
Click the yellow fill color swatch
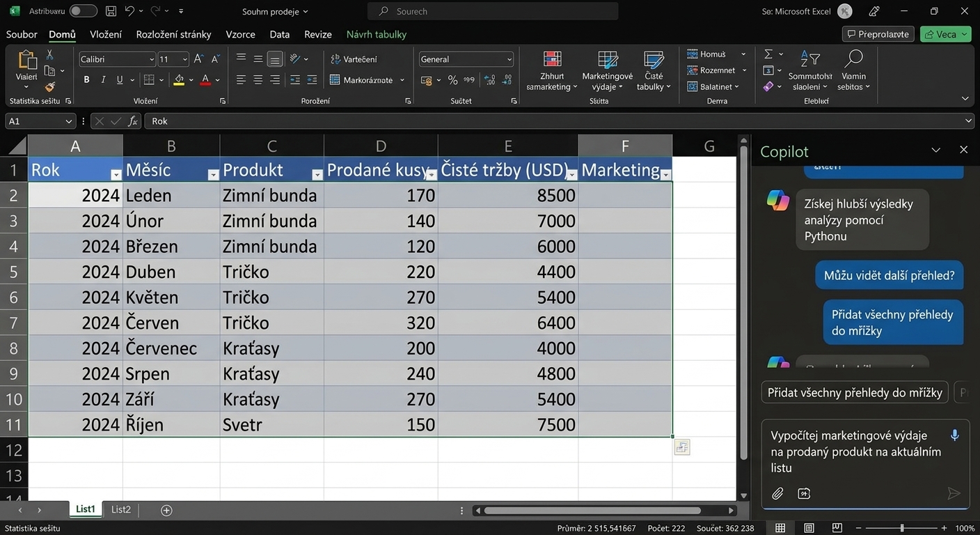click(x=179, y=80)
